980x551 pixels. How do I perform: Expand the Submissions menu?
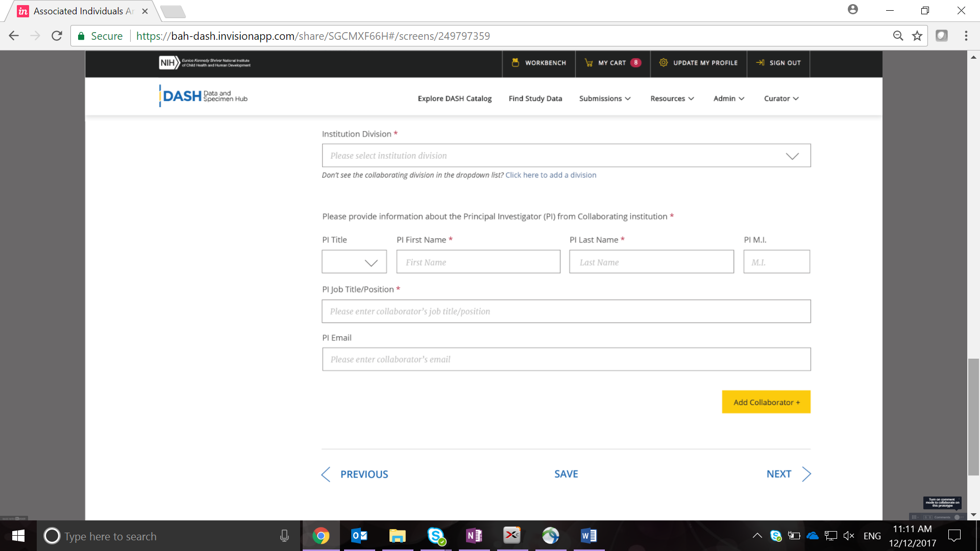[x=605, y=98]
